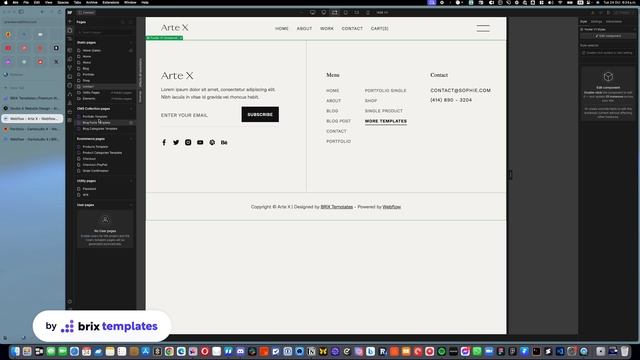Click the WORK nav link on canvas
The height and width of the screenshot is (360, 640).
(327, 29)
